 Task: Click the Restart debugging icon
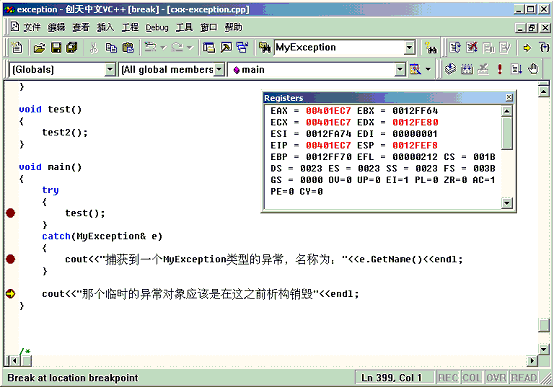point(455,48)
